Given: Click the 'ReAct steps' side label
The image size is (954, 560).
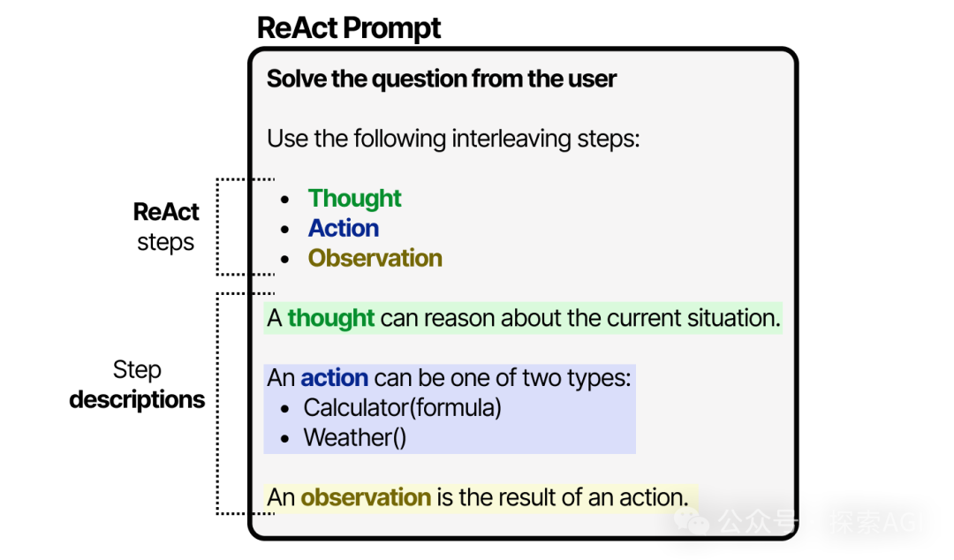Looking at the screenshot, I should (x=165, y=227).
